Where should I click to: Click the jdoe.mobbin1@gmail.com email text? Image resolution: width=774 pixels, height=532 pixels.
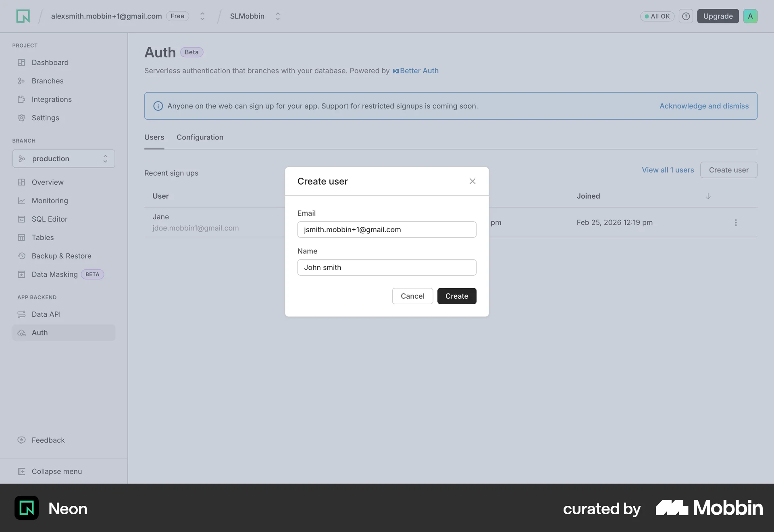[x=196, y=228]
